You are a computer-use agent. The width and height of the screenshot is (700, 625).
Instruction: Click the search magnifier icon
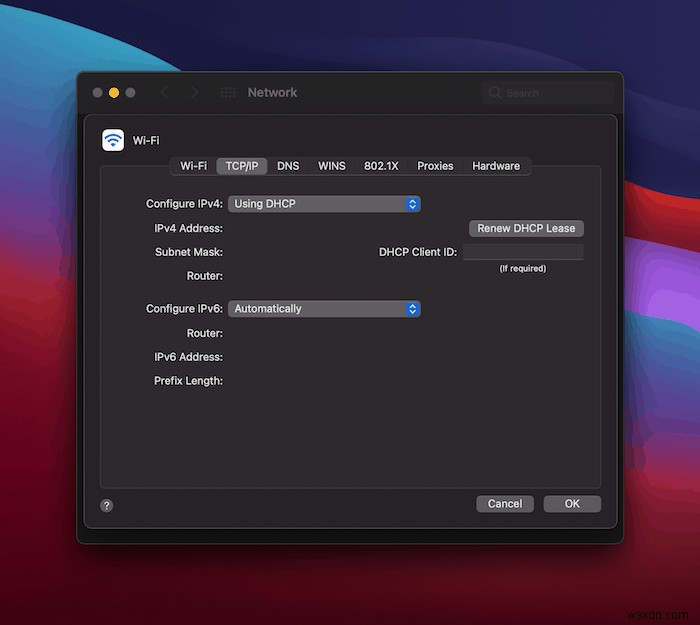pyautogui.click(x=495, y=93)
